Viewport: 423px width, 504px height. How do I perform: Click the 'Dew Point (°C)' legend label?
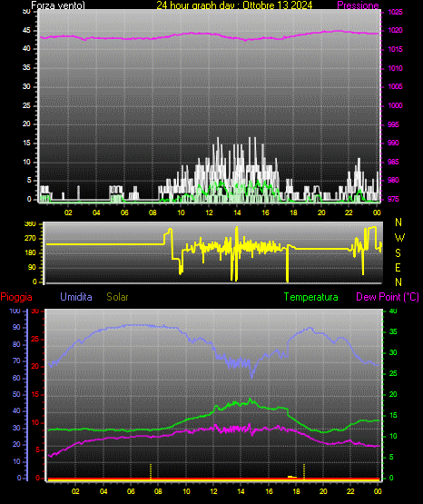point(388,297)
